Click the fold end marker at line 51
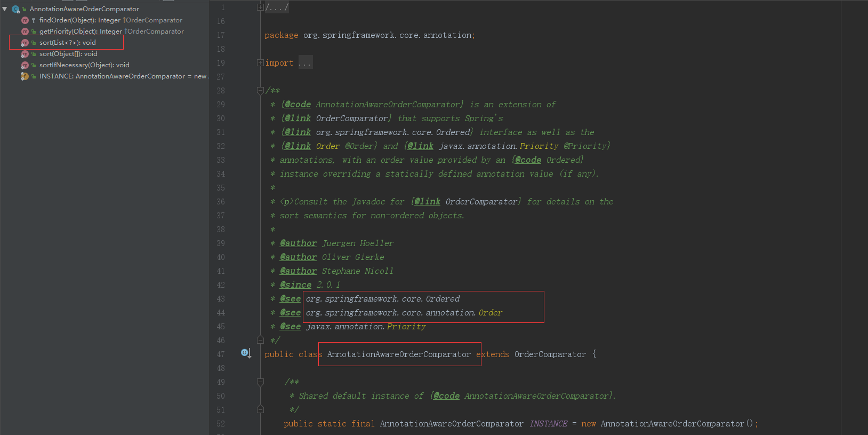 [x=260, y=409]
